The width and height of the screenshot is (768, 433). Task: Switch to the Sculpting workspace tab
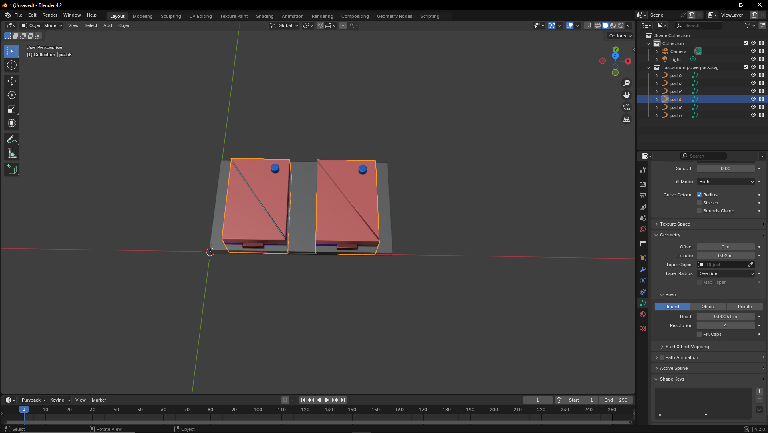(x=171, y=16)
